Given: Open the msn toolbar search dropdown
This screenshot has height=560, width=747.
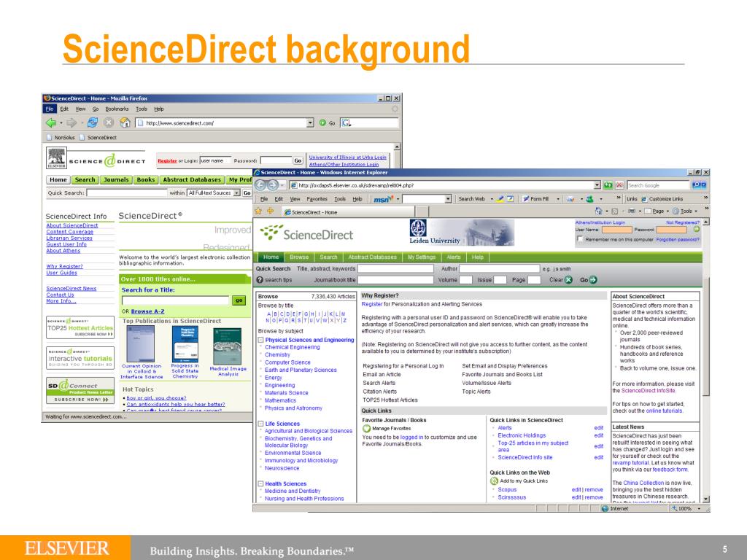Looking at the screenshot, I should (448, 199).
